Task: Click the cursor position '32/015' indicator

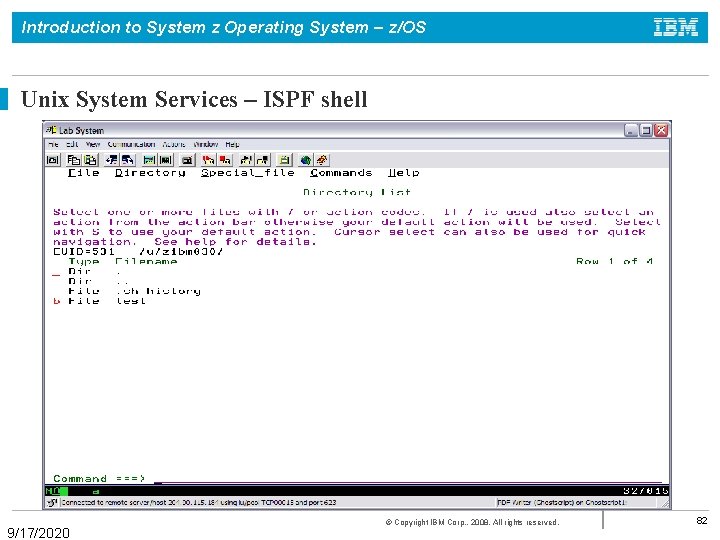Action: (x=646, y=491)
